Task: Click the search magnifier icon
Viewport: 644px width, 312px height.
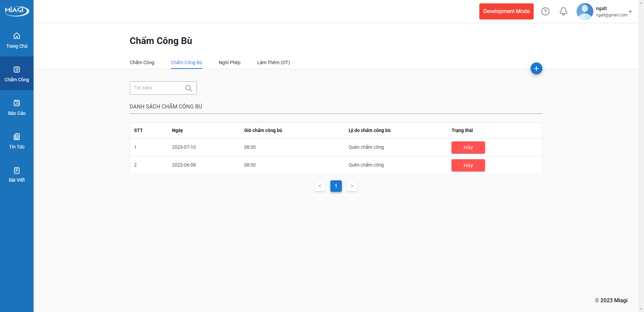Action: click(x=189, y=88)
